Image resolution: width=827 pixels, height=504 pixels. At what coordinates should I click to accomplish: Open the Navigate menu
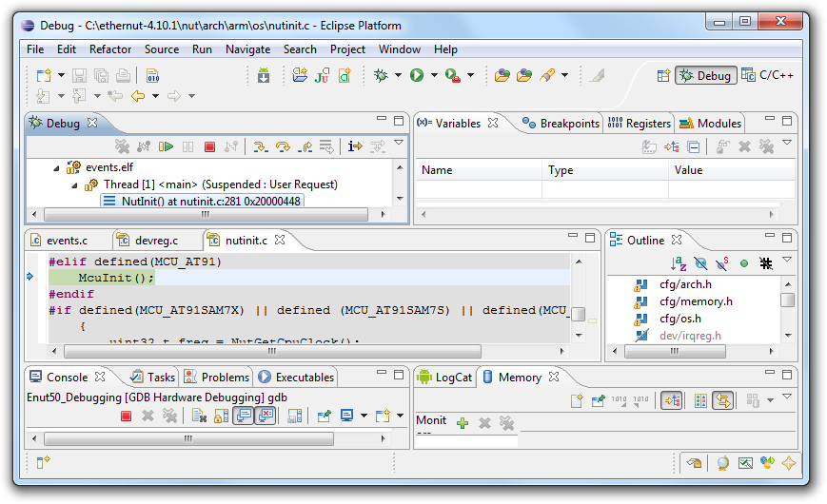(x=247, y=49)
